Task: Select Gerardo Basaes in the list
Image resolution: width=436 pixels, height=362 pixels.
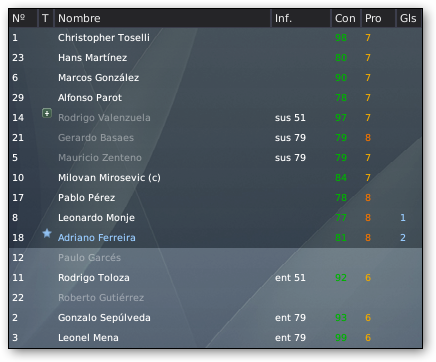Action: [215, 138]
